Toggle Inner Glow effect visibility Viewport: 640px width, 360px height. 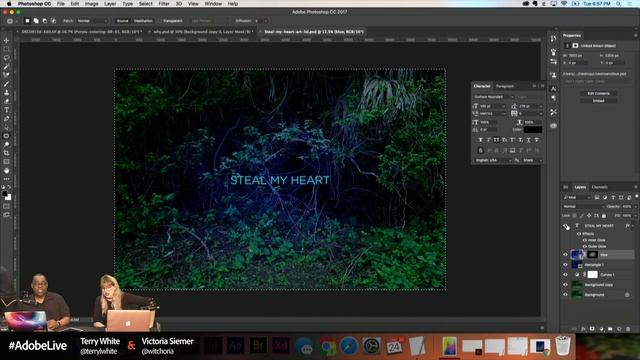point(584,240)
